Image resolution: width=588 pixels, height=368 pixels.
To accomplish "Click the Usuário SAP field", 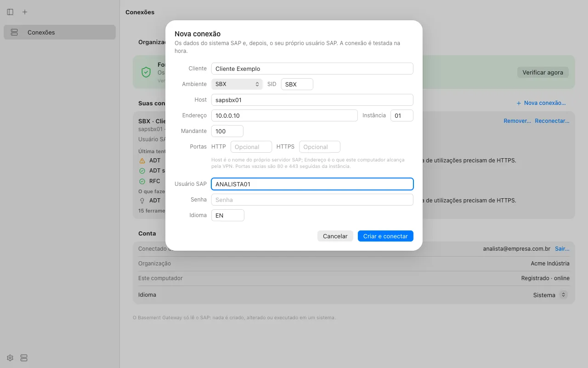I will [x=312, y=184].
